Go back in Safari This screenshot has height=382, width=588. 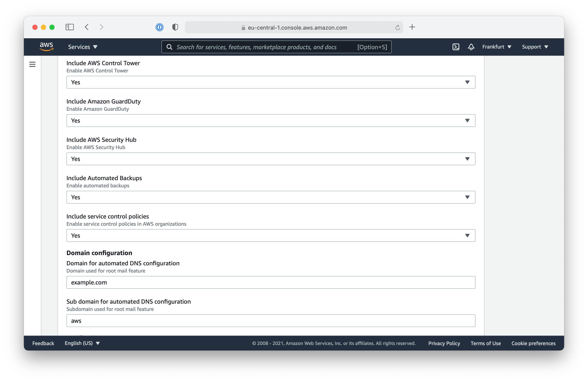pos(86,27)
